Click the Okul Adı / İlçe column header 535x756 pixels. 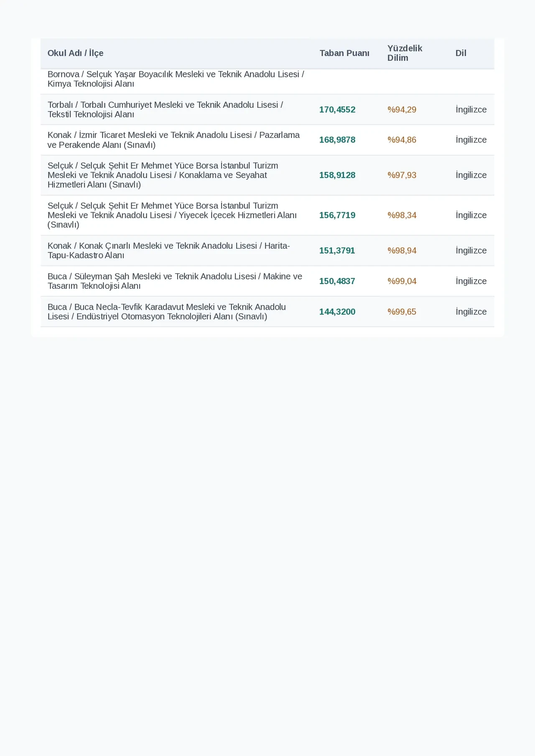[x=75, y=53]
